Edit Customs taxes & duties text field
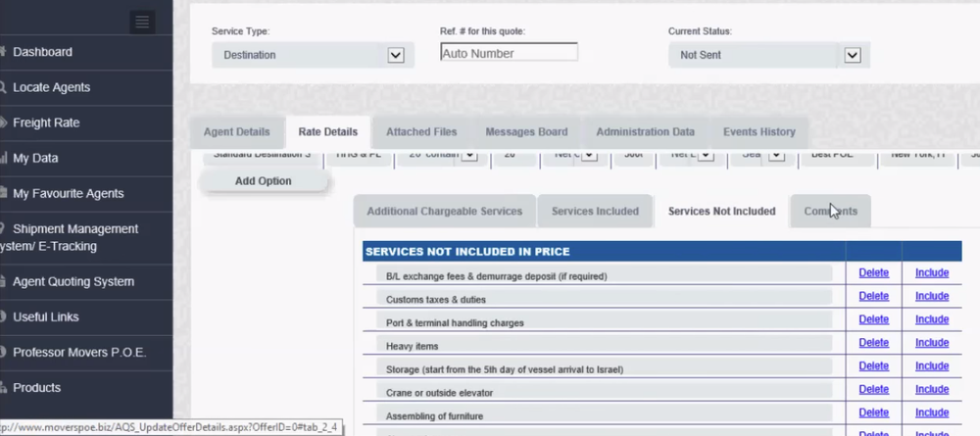 point(605,297)
